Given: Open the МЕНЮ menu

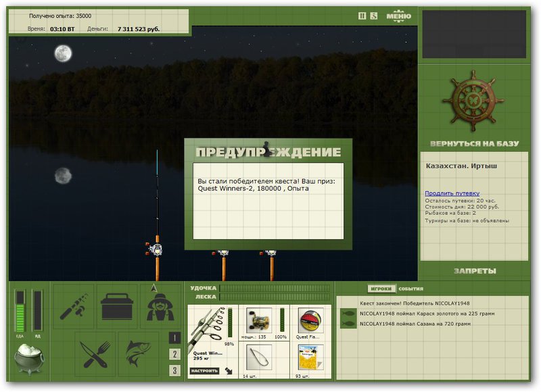Looking at the screenshot, I should [x=398, y=16].
